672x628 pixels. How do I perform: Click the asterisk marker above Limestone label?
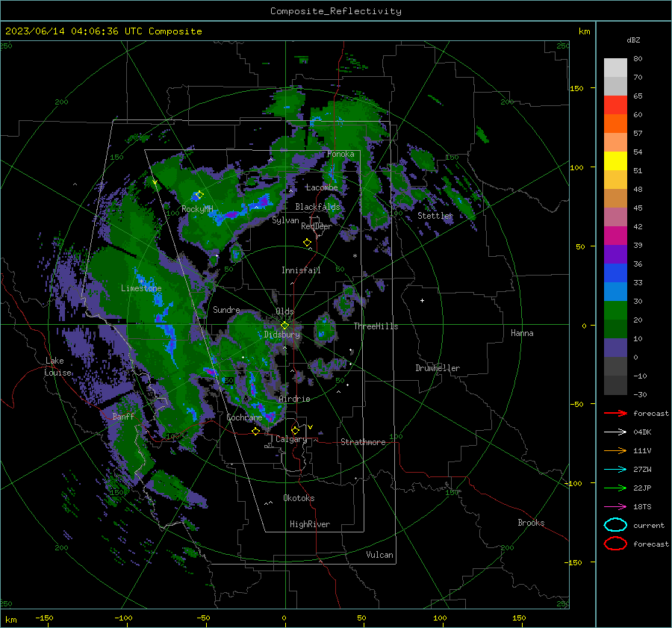[x=141, y=282]
